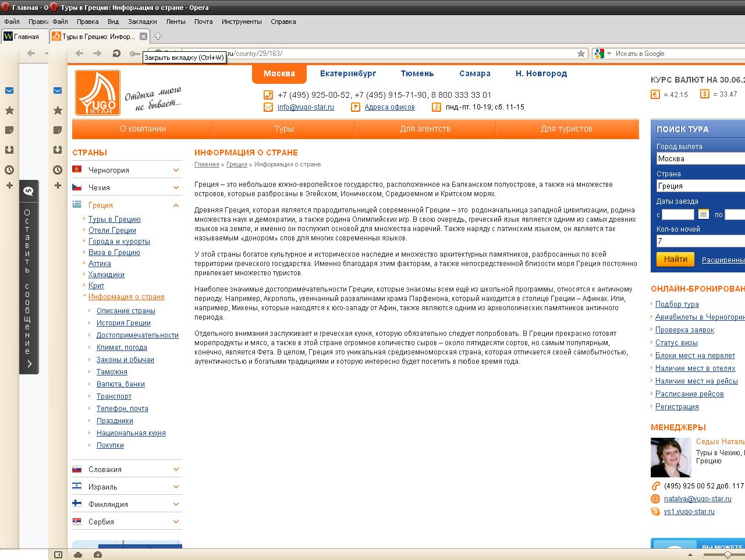
Task: Click the dollar currency rate icon
Action: pyautogui.click(x=705, y=94)
